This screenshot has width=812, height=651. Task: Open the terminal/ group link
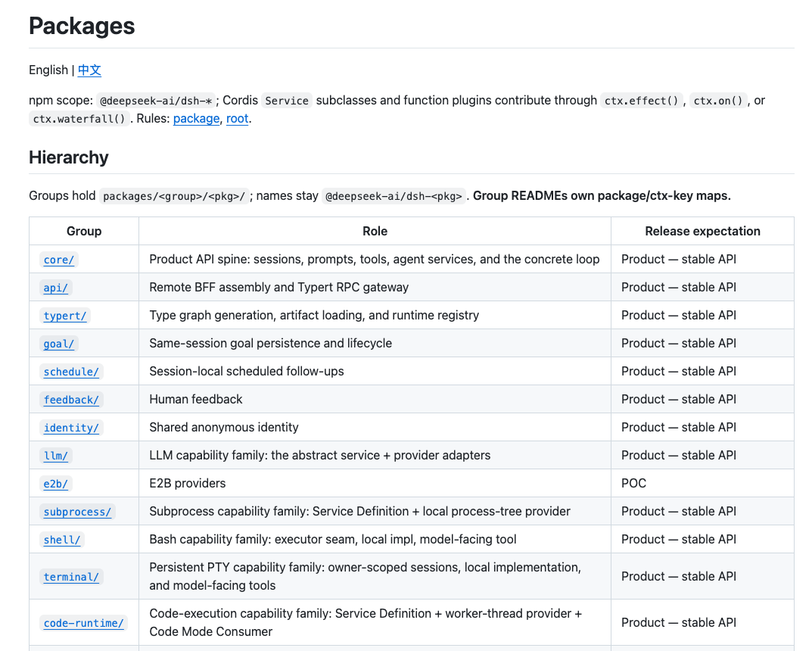(71, 576)
